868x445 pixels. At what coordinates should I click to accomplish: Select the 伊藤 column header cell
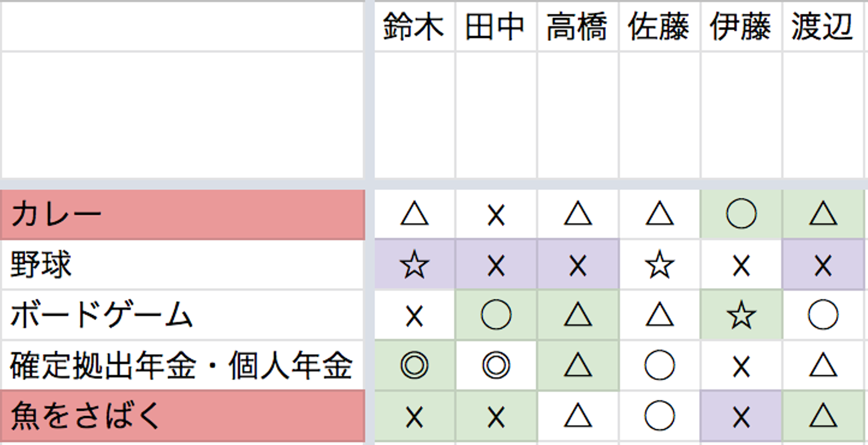(x=741, y=28)
